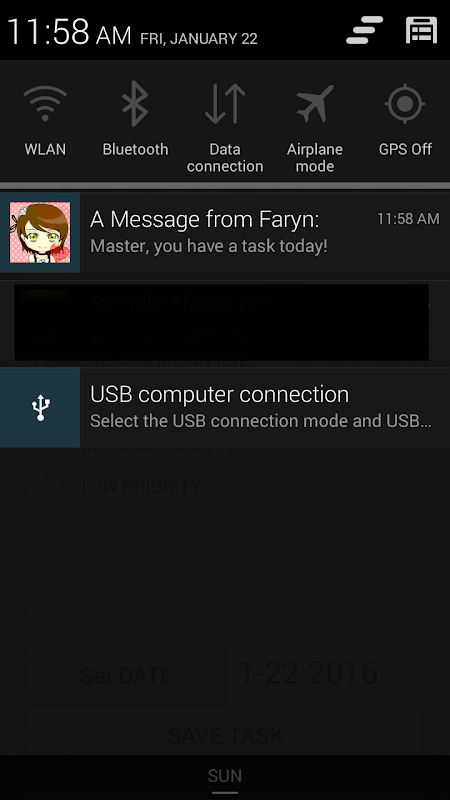Tap the USB trident icon
Image resolution: width=450 pixels, height=800 pixels.
click(x=40, y=407)
